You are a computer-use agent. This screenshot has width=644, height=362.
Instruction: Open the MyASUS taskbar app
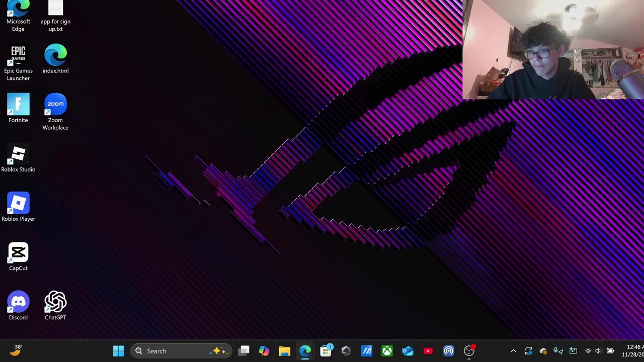pyautogui.click(x=367, y=351)
